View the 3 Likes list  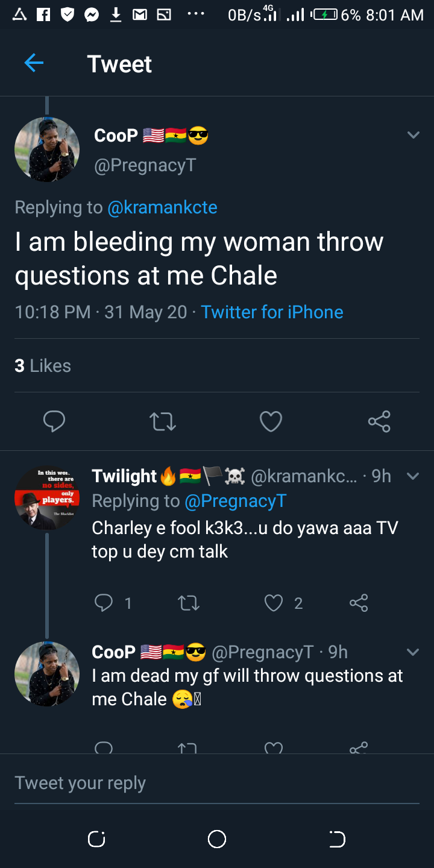pyautogui.click(x=43, y=366)
